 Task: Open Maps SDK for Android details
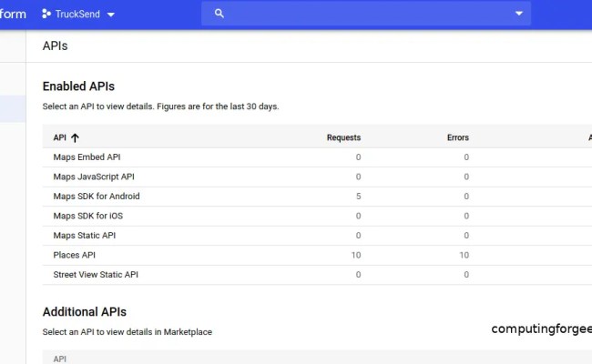click(97, 197)
